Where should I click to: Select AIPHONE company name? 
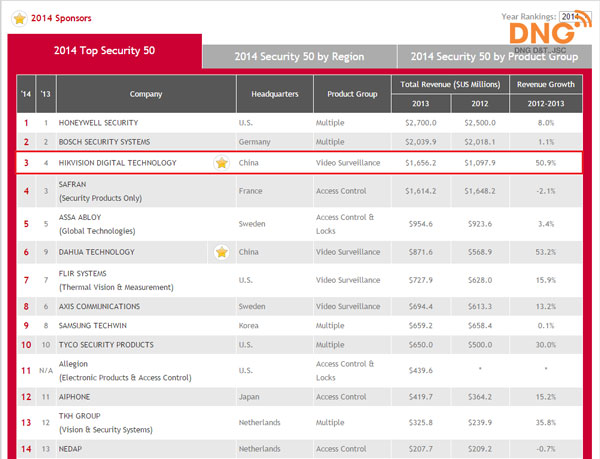click(x=74, y=397)
